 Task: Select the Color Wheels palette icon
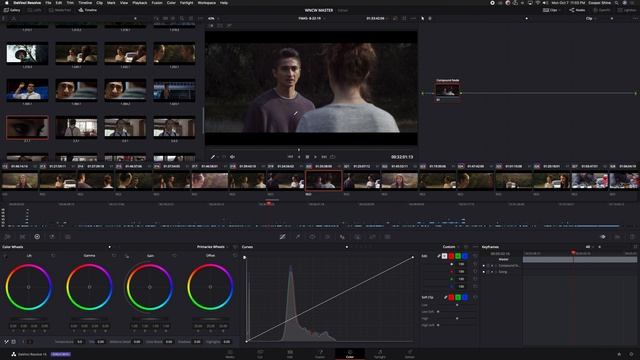[x=37, y=237]
